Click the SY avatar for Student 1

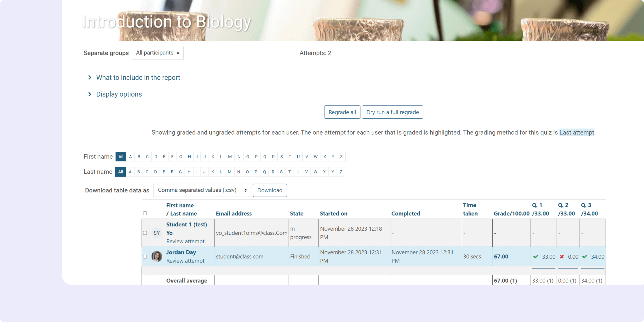[157, 233]
